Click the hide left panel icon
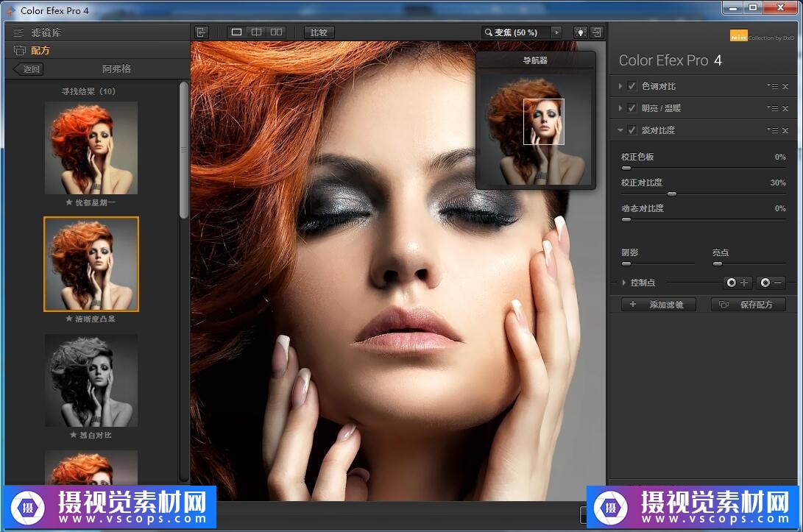 tap(202, 32)
